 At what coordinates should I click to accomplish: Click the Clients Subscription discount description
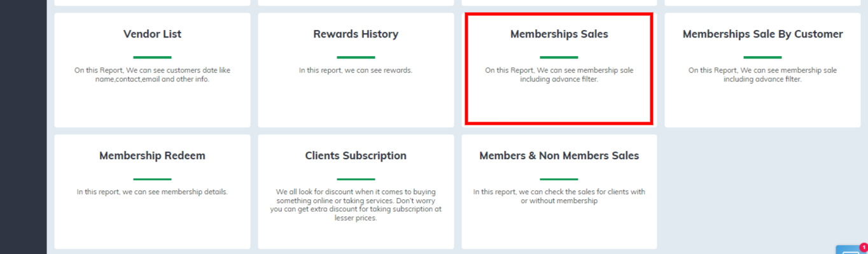point(356,205)
